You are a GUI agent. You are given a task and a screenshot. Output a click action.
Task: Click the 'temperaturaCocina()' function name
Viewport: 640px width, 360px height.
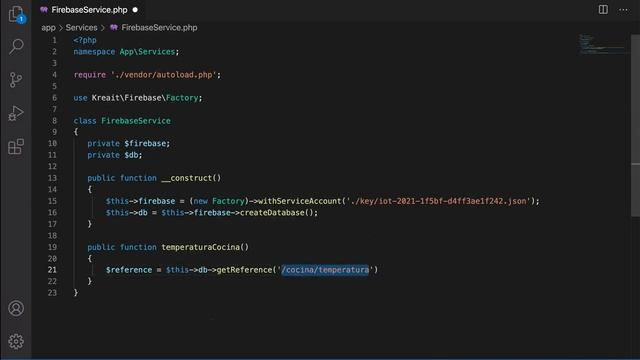point(205,247)
